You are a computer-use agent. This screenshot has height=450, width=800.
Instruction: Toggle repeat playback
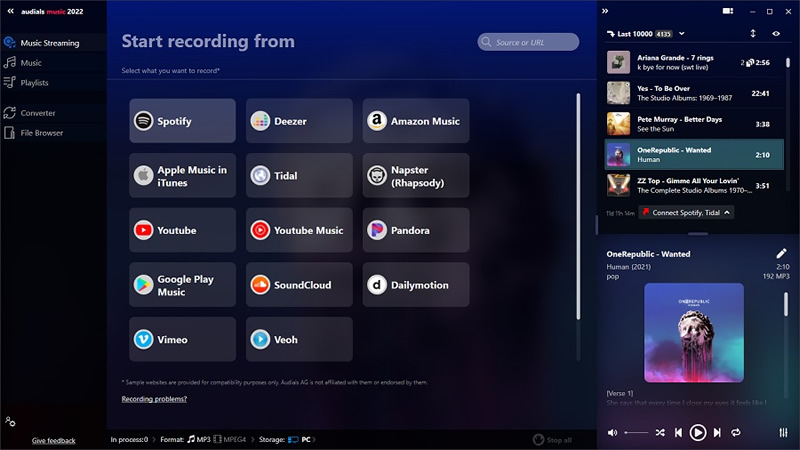pyautogui.click(x=736, y=433)
